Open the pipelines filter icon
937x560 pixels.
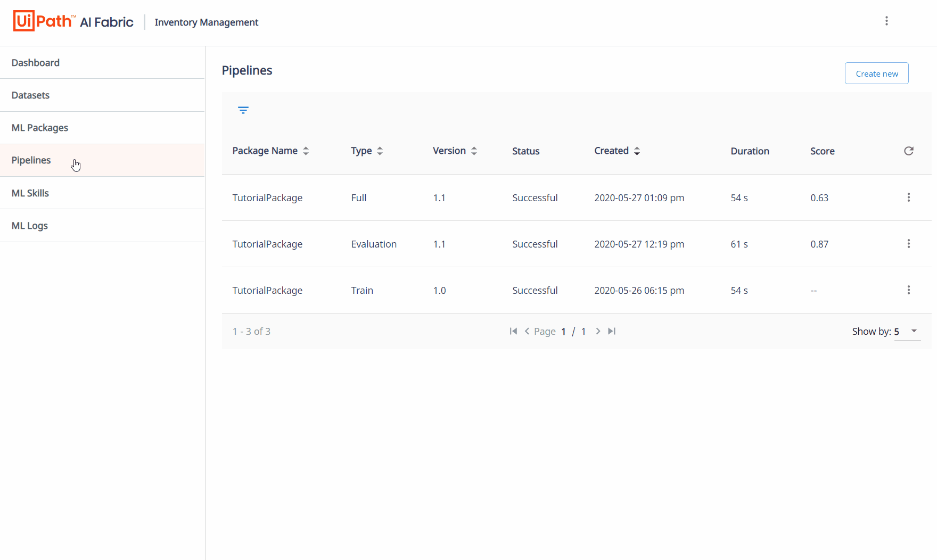point(243,110)
